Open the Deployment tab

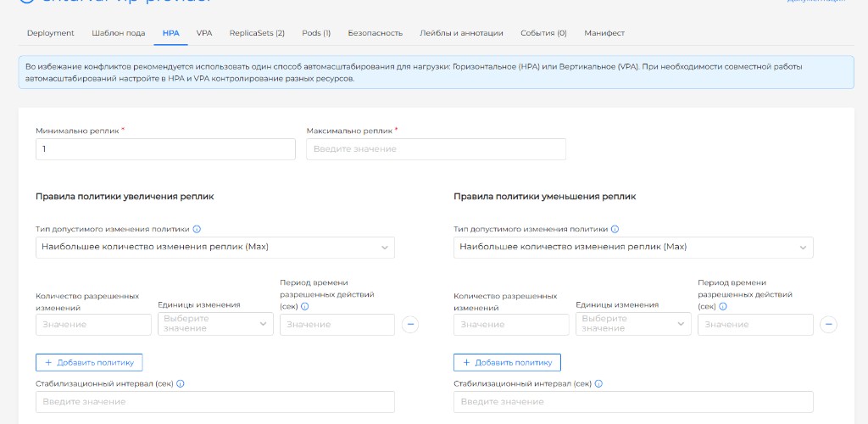pos(50,33)
